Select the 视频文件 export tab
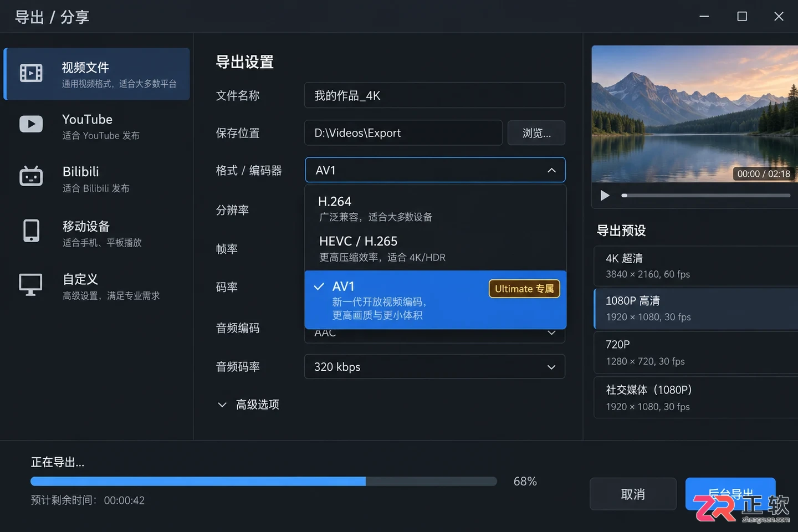798x532 pixels. tap(96, 74)
